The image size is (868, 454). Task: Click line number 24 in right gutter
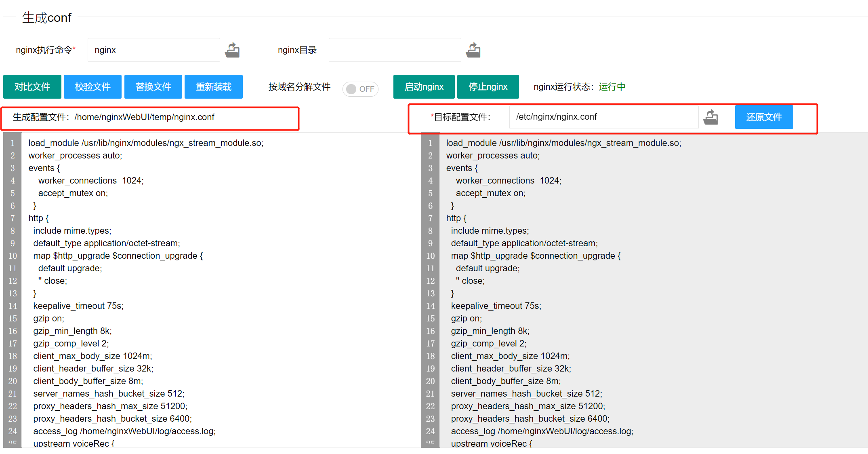(x=430, y=431)
